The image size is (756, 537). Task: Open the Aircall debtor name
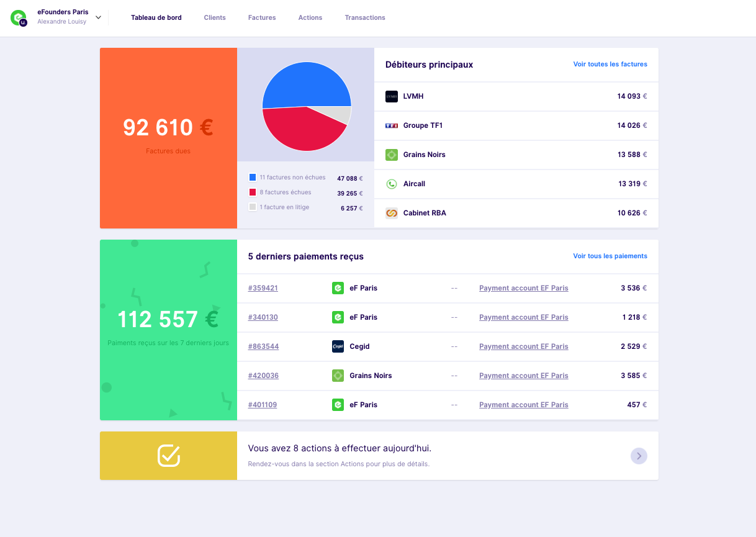(x=414, y=184)
